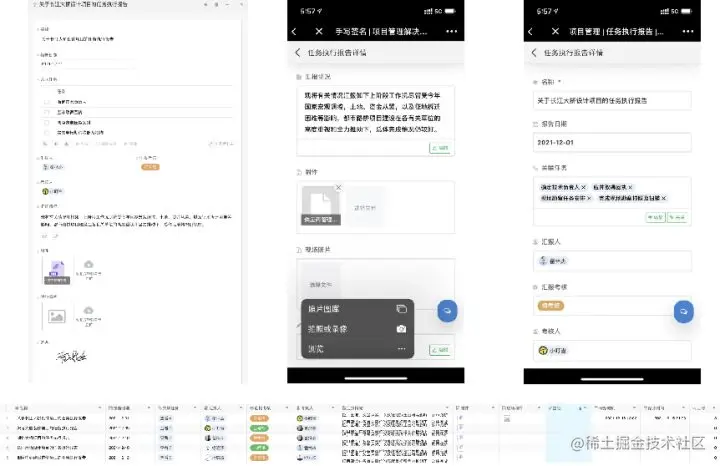Remove the attachment with its X icon
This screenshot has width=720, height=466.
338,187
